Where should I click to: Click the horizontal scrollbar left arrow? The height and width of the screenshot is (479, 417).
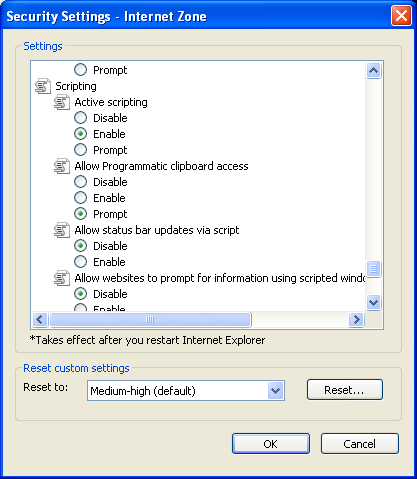click(40, 320)
